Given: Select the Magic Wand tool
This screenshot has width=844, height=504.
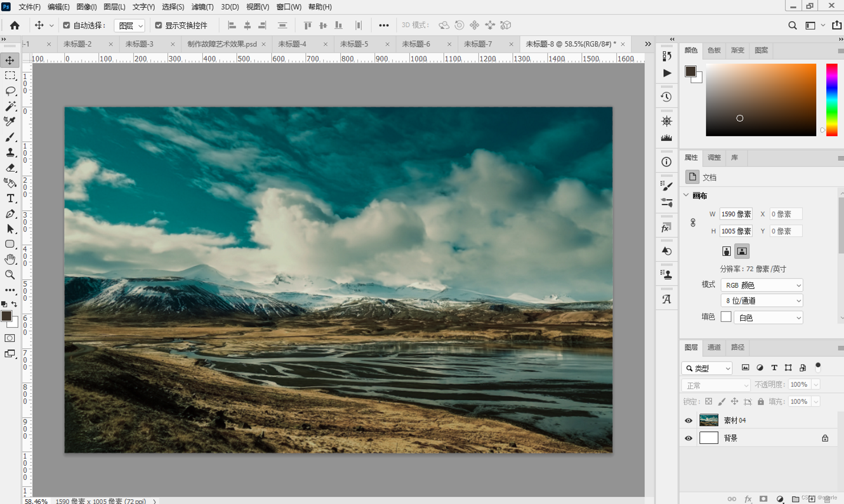Looking at the screenshot, I should [x=10, y=106].
